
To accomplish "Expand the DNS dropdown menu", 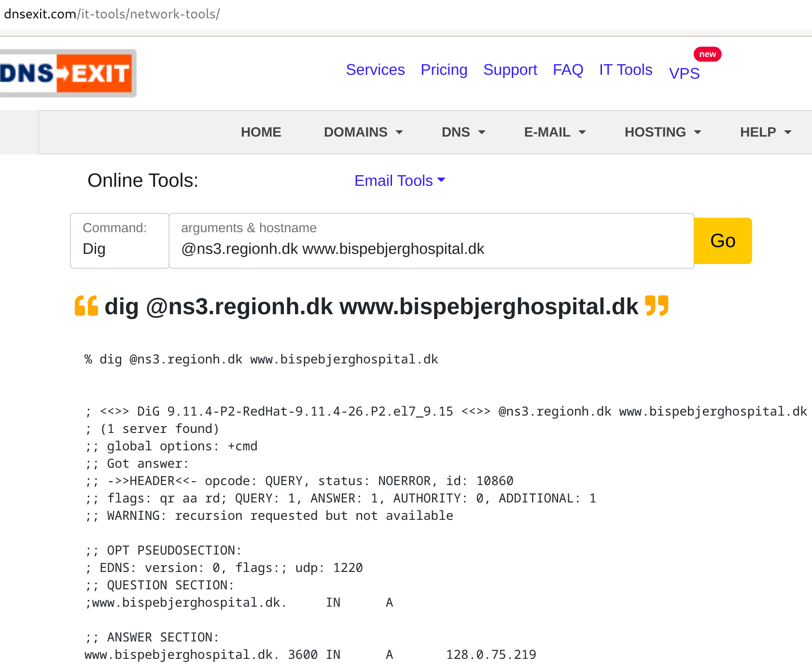I will (x=463, y=132).
